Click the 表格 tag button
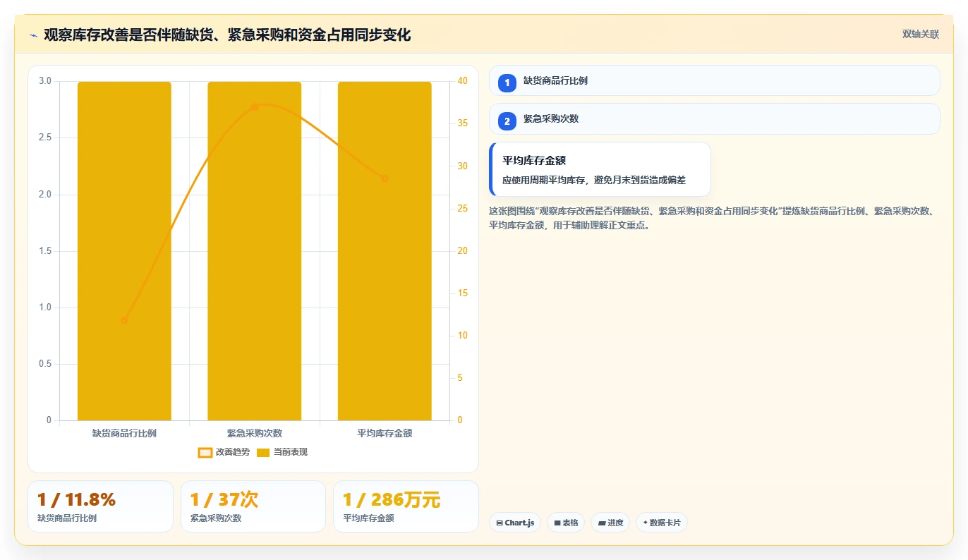Viewport: 968px width, 560px height. click(x=566, y=523)
